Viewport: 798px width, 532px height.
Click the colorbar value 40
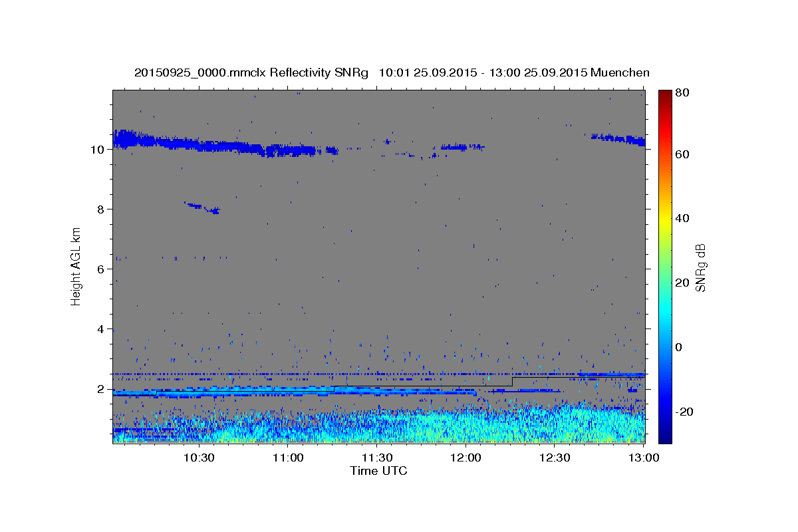(682, 218)
